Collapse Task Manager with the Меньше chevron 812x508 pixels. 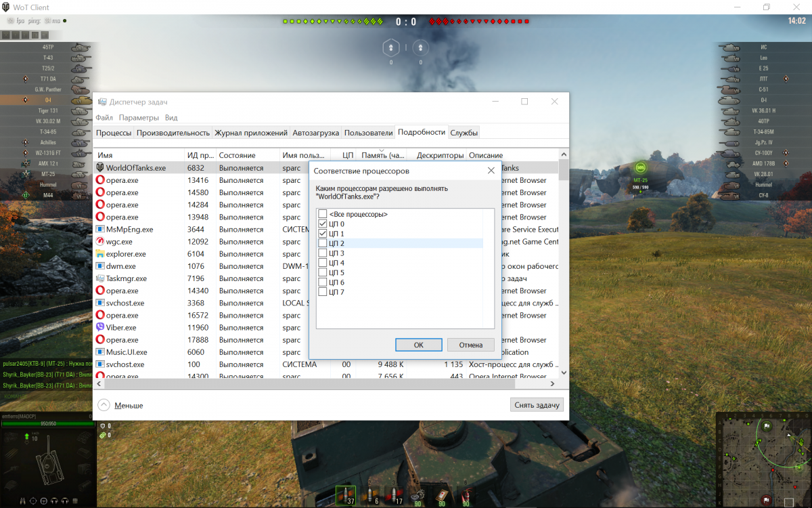pyautogui.click(x=104, y=405)
